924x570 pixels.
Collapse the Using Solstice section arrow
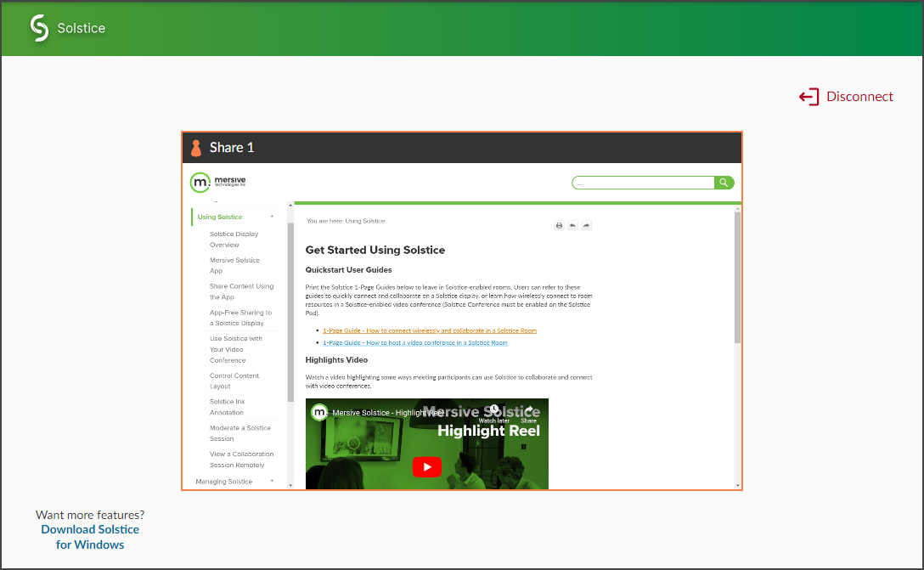272,217
